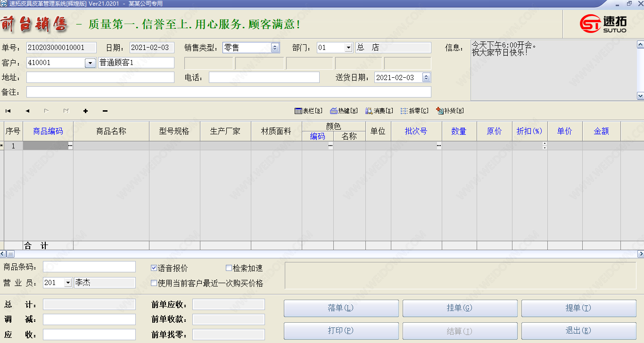
Task: Click 日期 field 2021-02-03
Action: [x=152, y=48]
